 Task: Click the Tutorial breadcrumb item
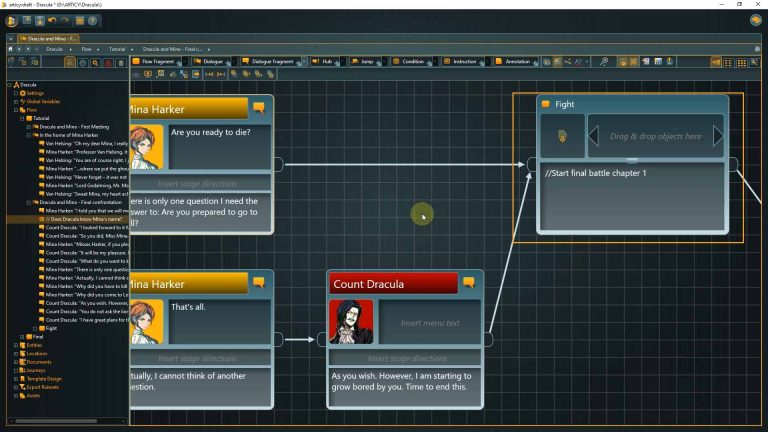point(117,49)
